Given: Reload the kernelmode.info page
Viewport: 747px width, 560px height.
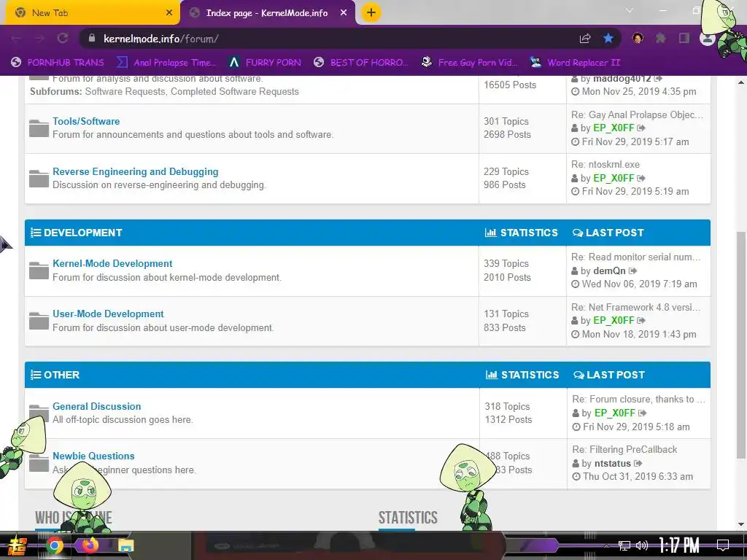Looking at the screenshot, I should 63,39.
